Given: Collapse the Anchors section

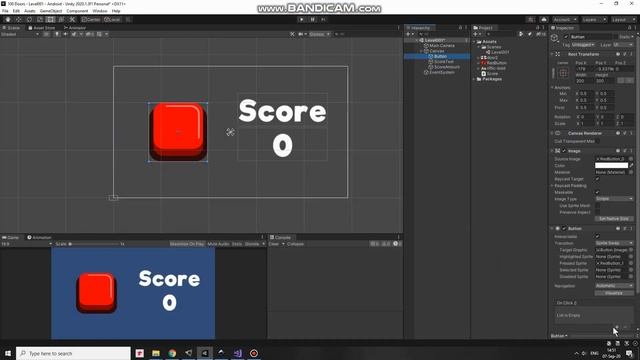Looking at the screenshot, I should (552, 87).
